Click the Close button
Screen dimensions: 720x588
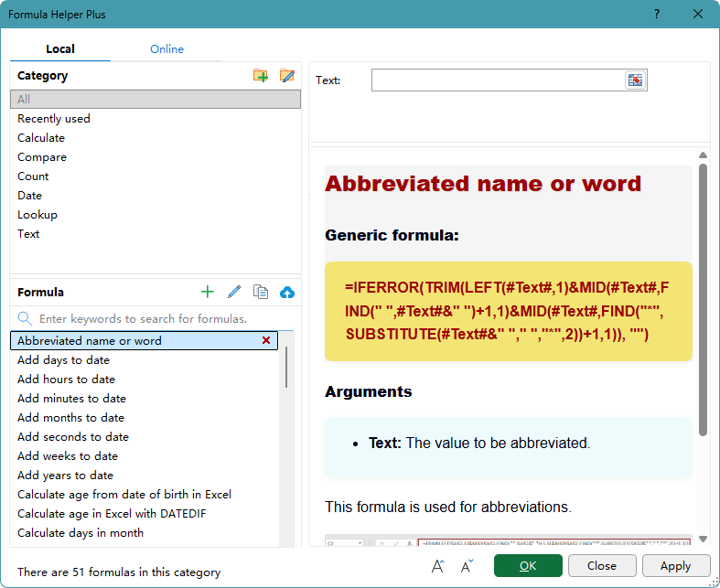[x=602, y=565]
